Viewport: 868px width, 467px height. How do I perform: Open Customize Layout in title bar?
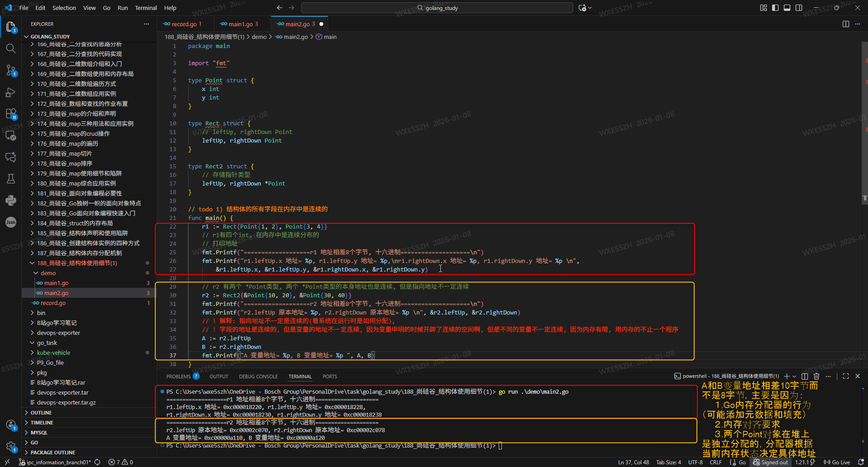[x=764, y=8]
